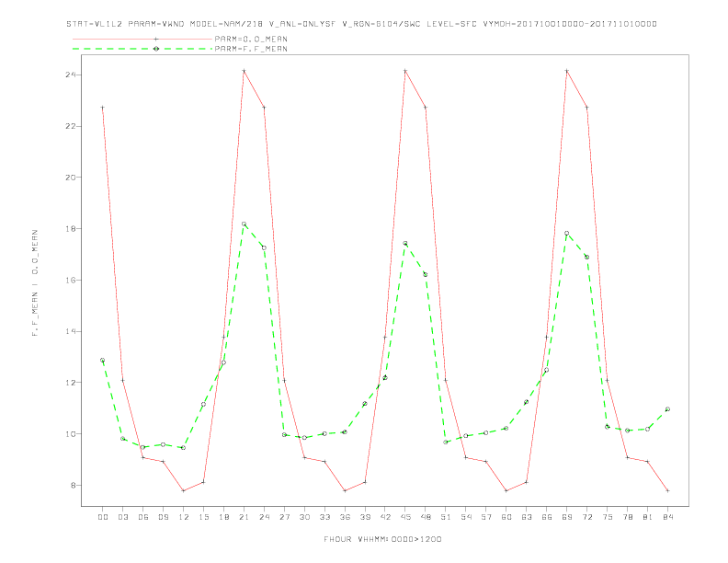
Task: Click x-axis tick label 27
Action: tap(284, 517)
